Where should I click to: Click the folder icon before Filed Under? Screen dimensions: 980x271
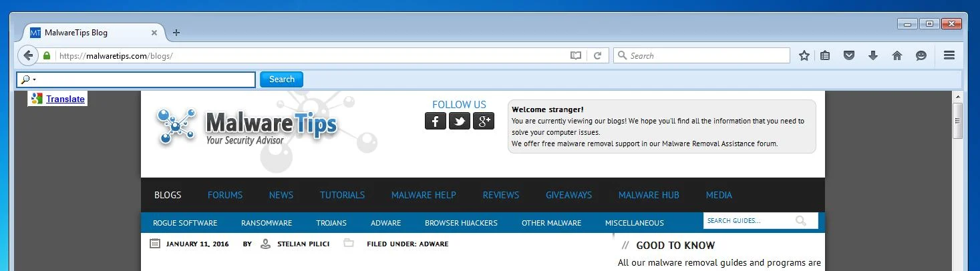coord(349,243)
